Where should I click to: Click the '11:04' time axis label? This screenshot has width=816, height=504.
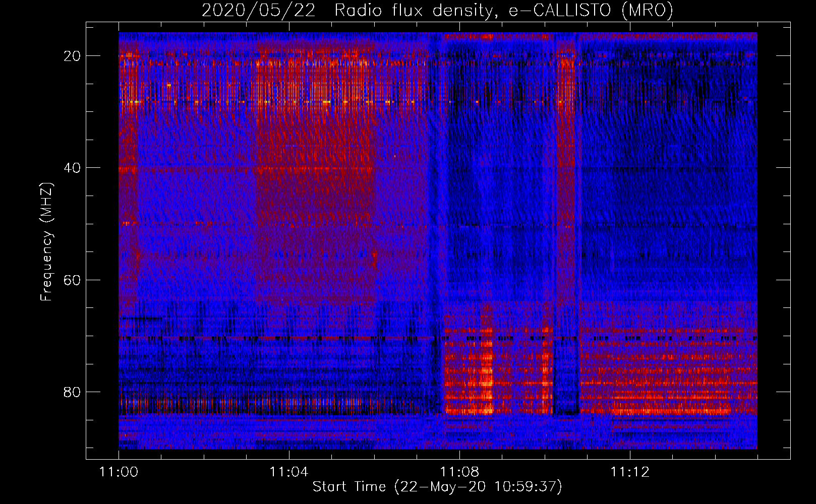289,472
